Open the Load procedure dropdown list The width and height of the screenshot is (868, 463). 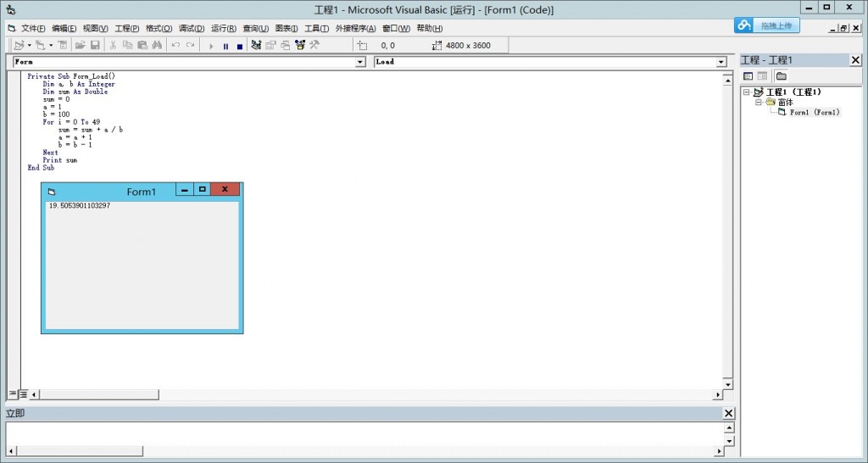click(721, 62)
